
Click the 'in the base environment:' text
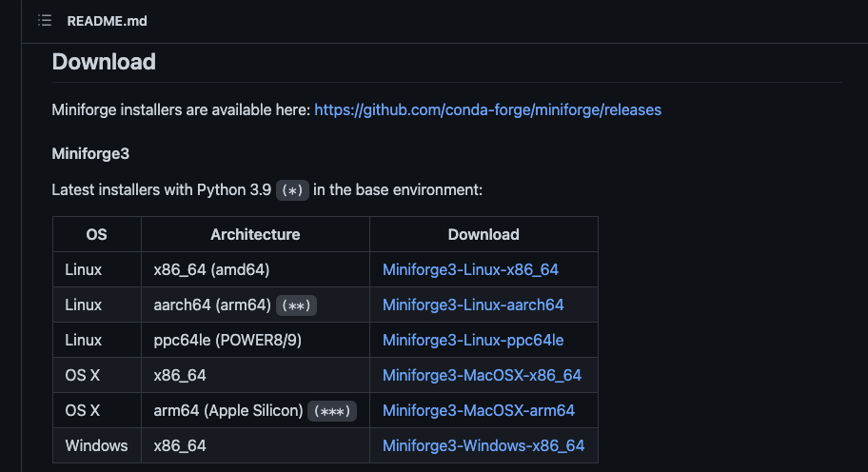pyautogui.click(x=398, y=189)
